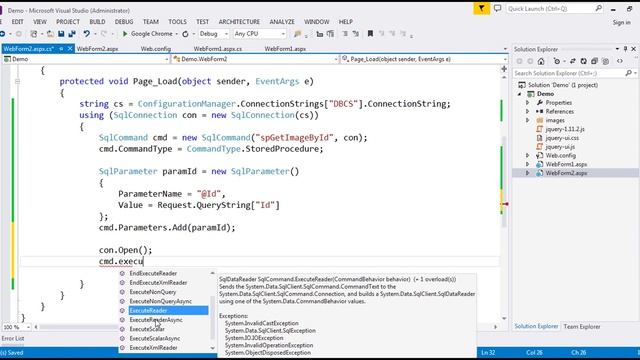The height and width of the screenshot is (360, 640).
Task: Collapse the Page_Load method outline toggle
Action: (x=17, y=81)
